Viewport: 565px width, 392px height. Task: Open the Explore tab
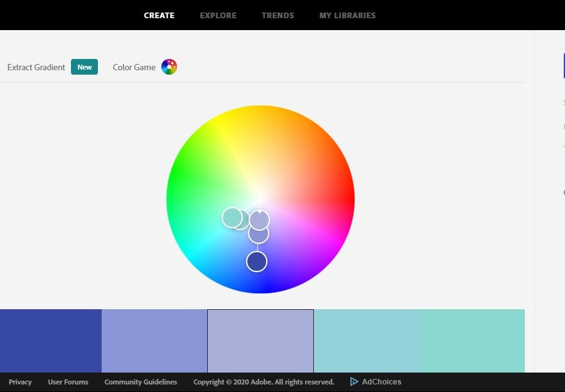[x=218, y=15]
